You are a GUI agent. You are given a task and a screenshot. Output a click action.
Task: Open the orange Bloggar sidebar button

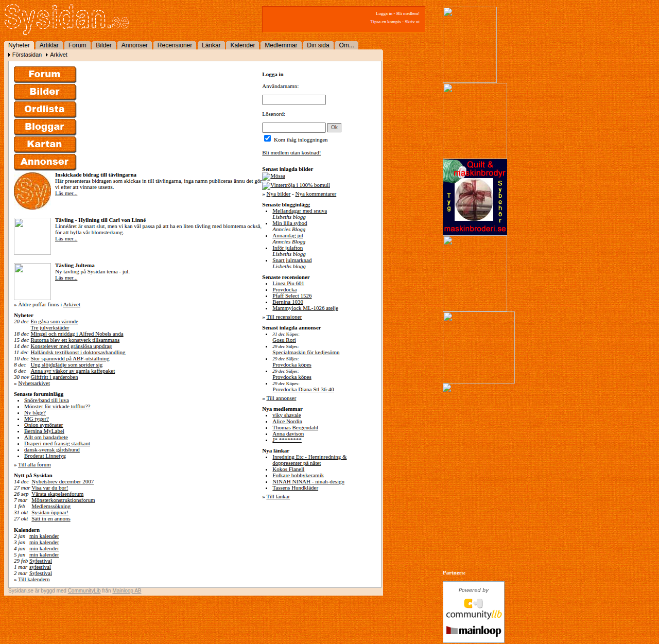pos(45,127)
